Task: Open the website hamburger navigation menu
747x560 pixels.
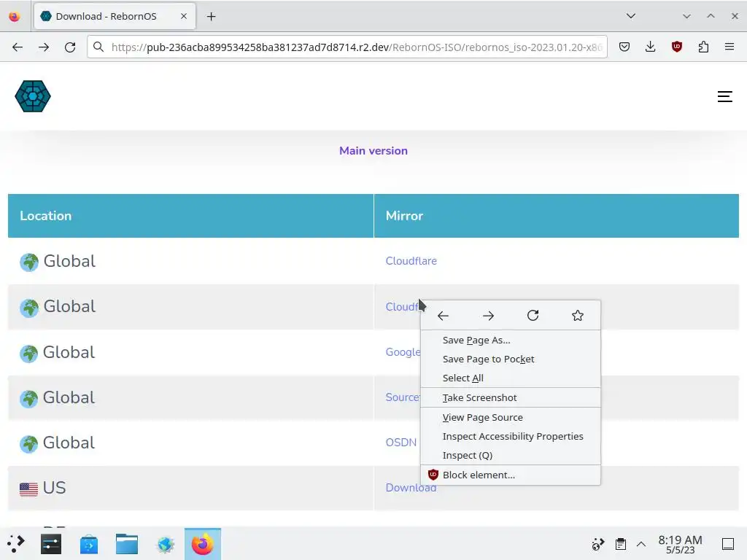Action: tap(724, 97)
